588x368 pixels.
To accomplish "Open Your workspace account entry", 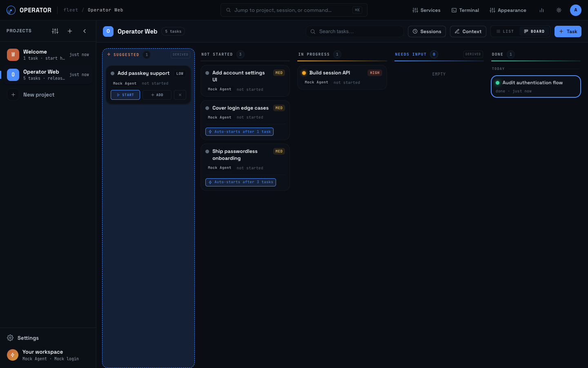I will point(48,355).
